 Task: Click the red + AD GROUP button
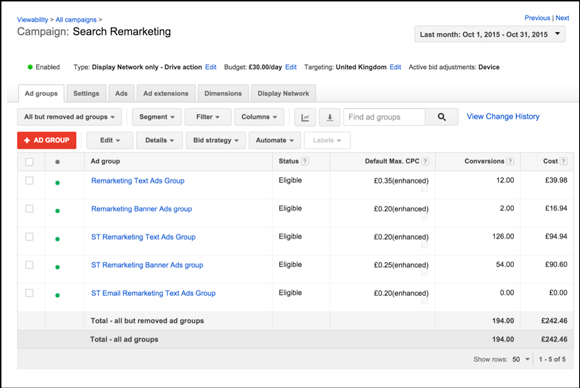pos(47,140)
